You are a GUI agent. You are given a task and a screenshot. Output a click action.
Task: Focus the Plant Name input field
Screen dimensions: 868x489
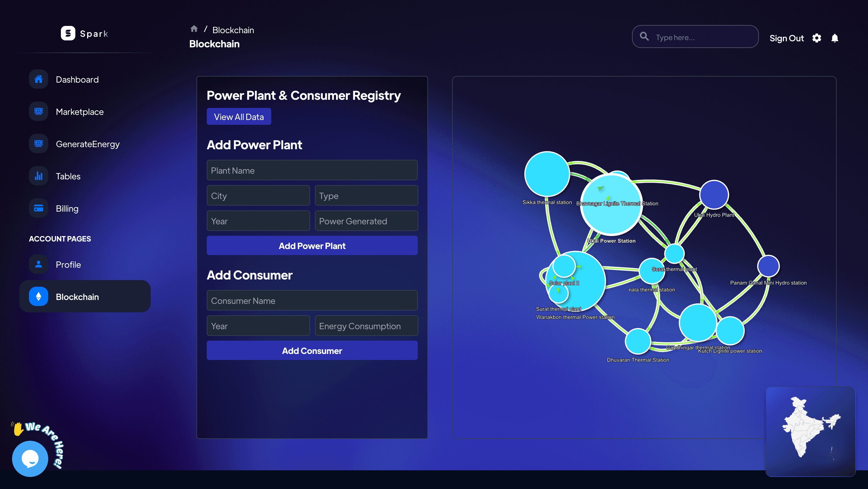pos(312,170)
